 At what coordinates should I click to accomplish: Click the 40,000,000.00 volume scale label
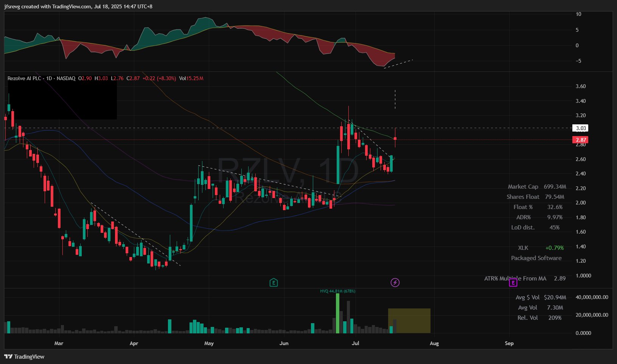tap(592, 297)
